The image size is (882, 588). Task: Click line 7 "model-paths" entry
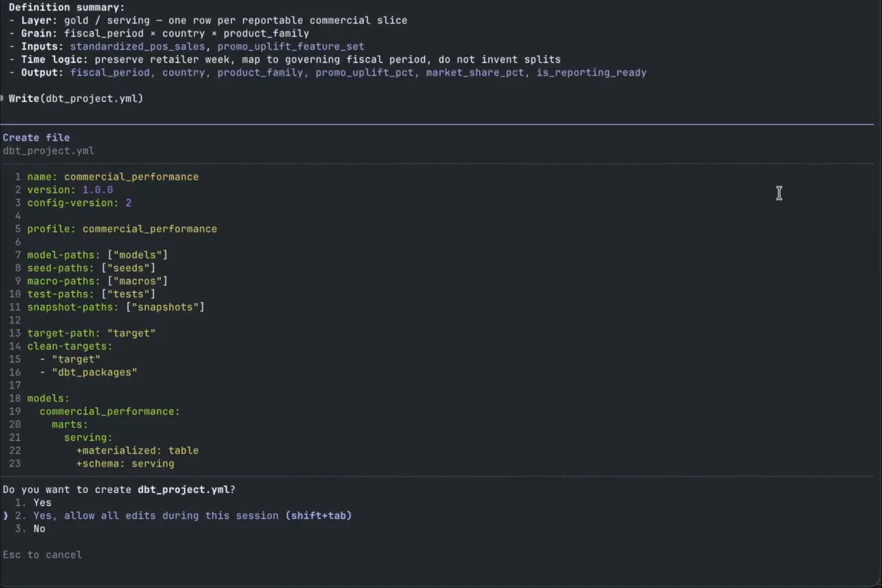click(x=98, y=255)
